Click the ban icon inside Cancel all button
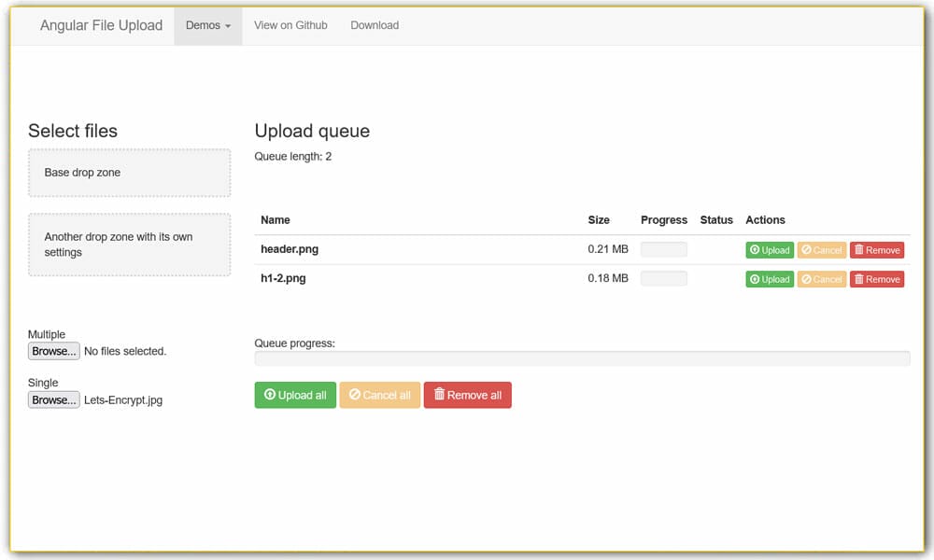 point(354,394)
